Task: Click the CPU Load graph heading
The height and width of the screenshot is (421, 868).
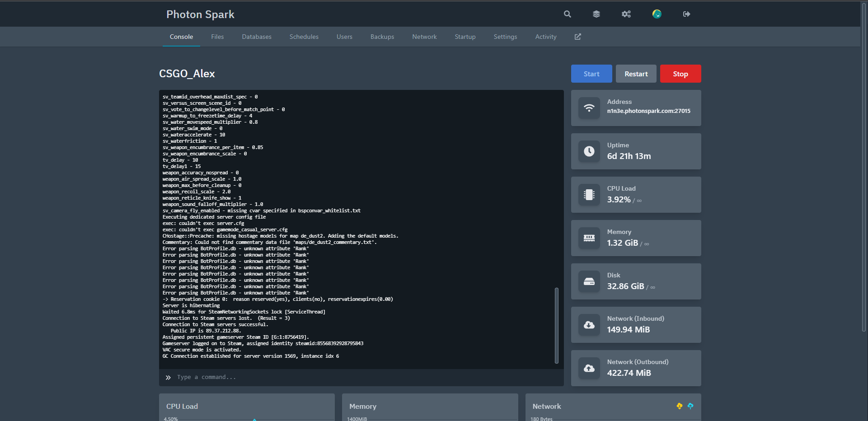Action: click(x=182, y=407)
